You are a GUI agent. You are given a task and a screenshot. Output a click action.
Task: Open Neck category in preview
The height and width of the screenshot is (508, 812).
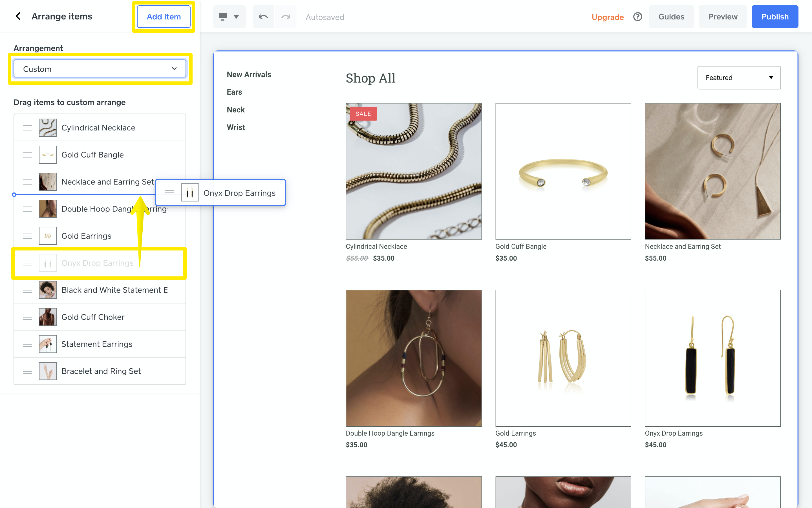tap(236, 110)
